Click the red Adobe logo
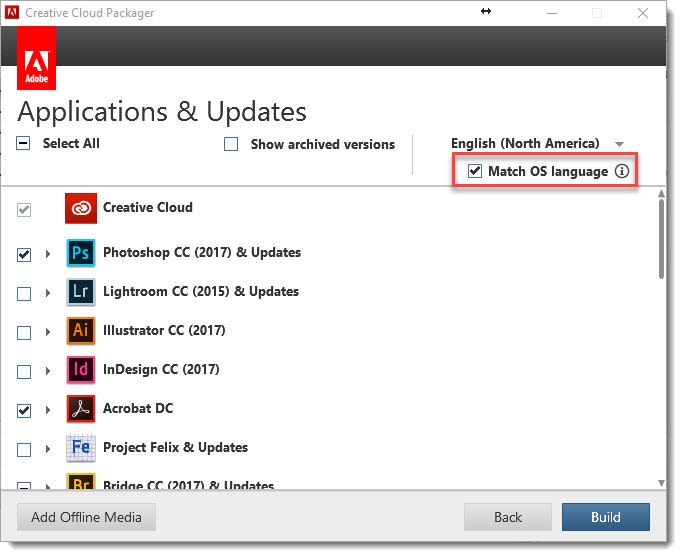The height and width of the screenshot is (557, 682). click(37, 58)
